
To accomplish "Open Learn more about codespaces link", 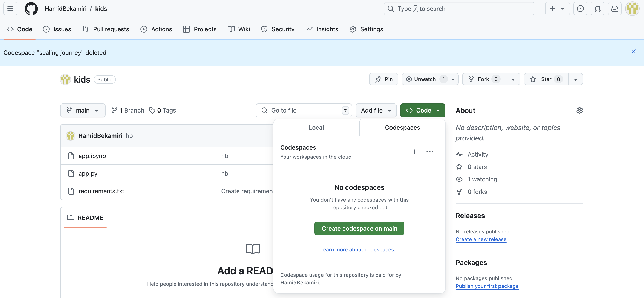I will [359, 249].
